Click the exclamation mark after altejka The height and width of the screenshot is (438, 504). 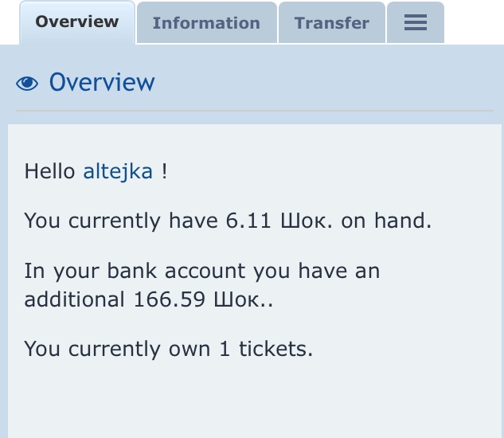click(x=164, y=171)
